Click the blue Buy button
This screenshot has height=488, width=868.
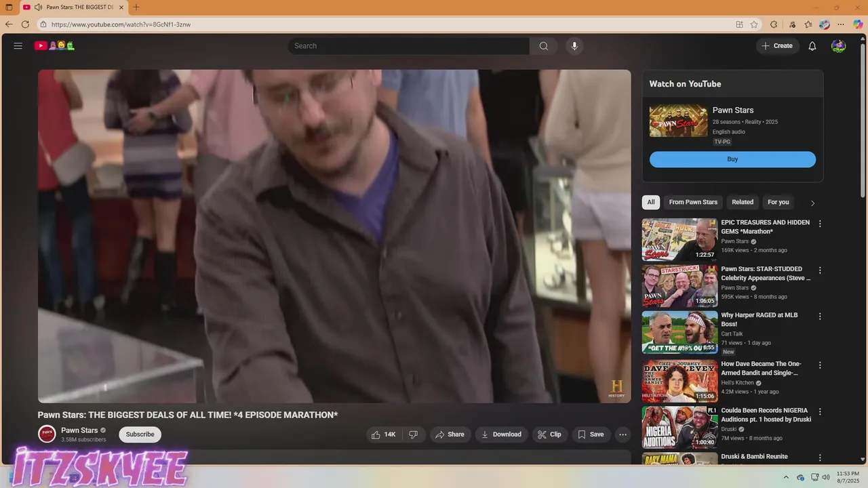click(732, 159)
